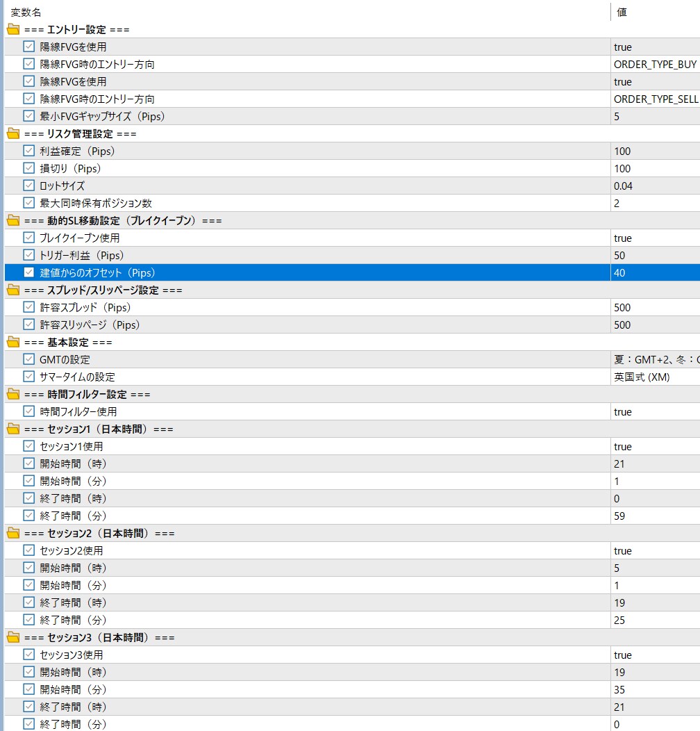Image resolution: width=700 pixels, height=731 pixels.
Task: Toggle the 許容スリッページ（Pips） checkbox
Action: tap(29, 325)
